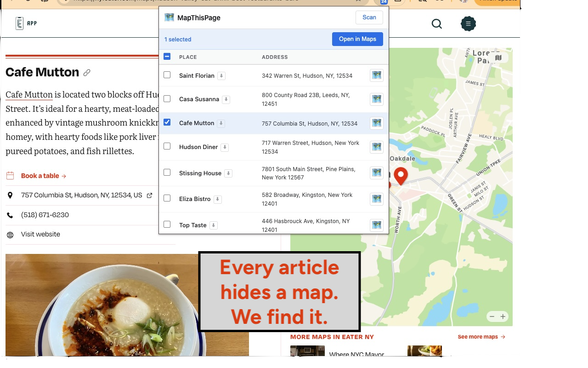Expand the arrow next to Hudson Diner
This screenshot has height=368, width=588.
(x=225, y=147)
